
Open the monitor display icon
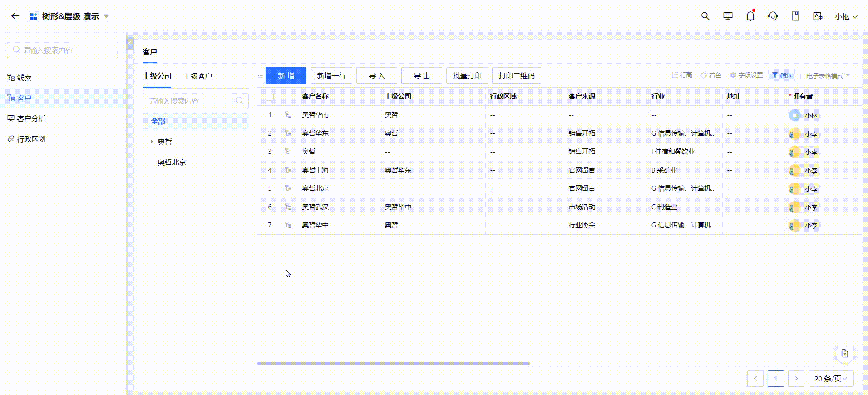pos(728,16)
